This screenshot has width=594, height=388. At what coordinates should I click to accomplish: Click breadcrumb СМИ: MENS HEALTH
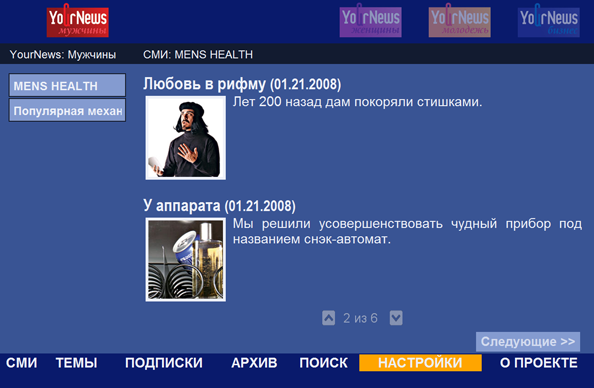click(x=198, y=54)
